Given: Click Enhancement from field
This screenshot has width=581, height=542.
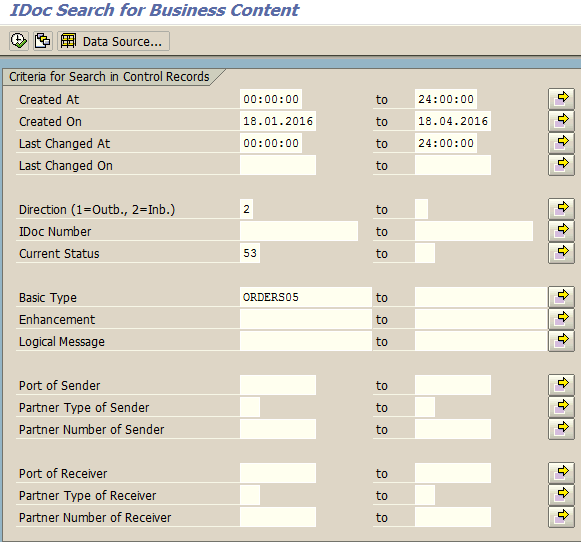Looking at the screenshot, I should click(x=306, y=319).
